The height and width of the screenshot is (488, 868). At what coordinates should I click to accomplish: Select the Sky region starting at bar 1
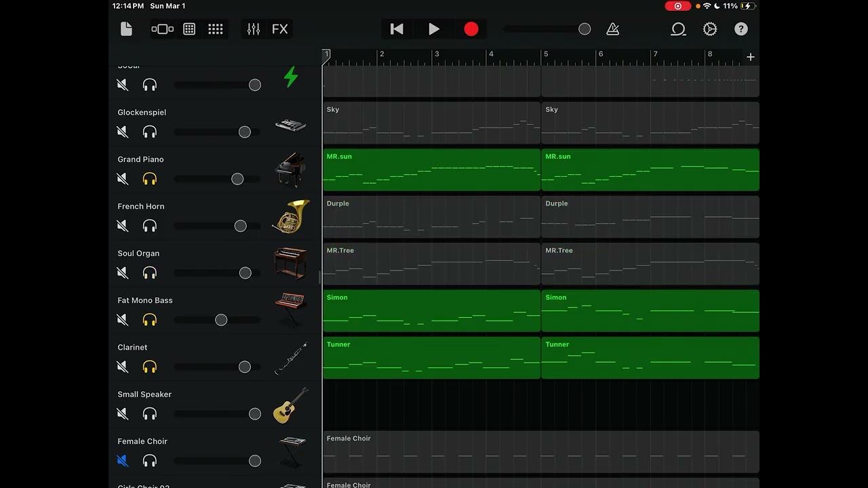432,123
